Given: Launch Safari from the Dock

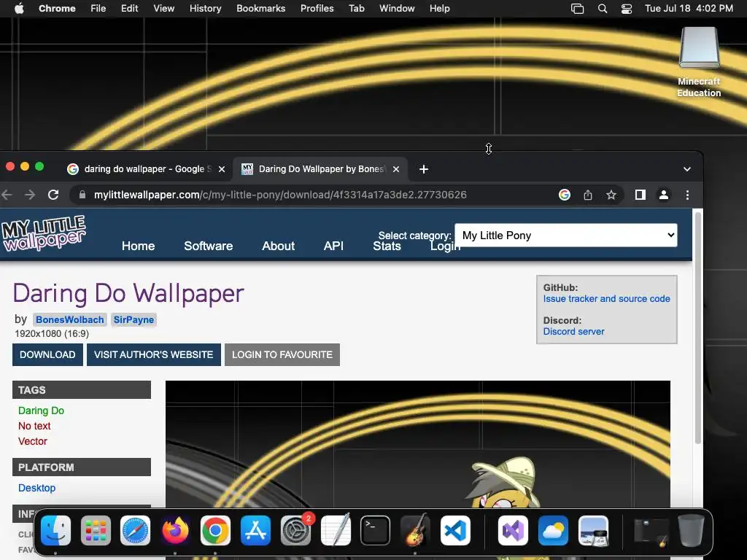Looking at the screenshot, I should pos(135,531).
